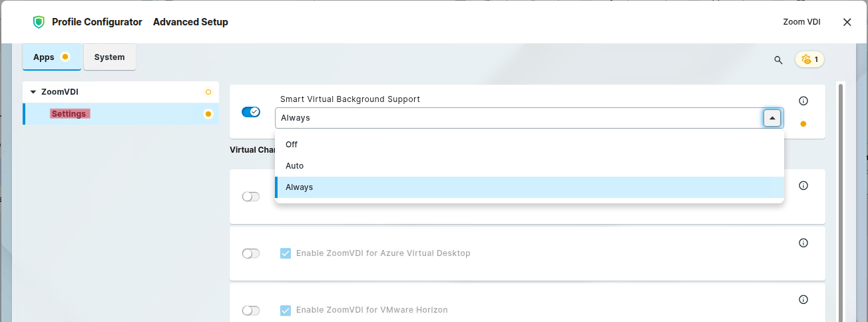Open info icon for Azure Virtual Desktop setting

[x=803, y=243]
